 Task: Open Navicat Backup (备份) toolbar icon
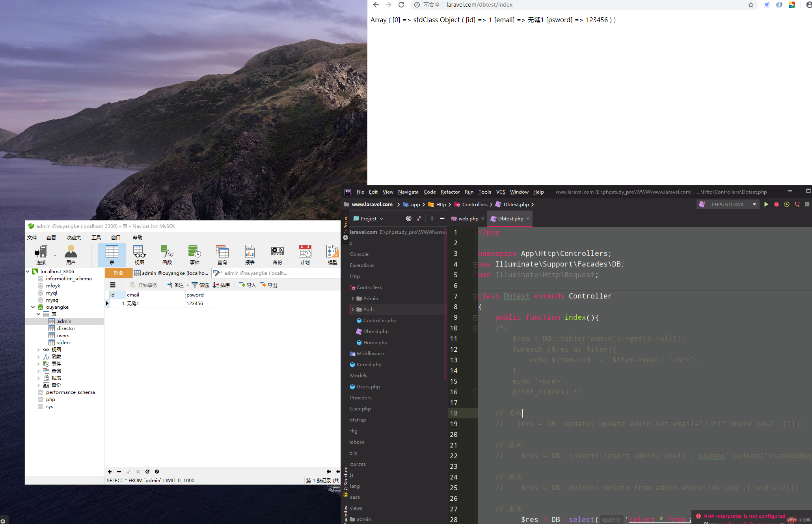(x=277, y=254)
